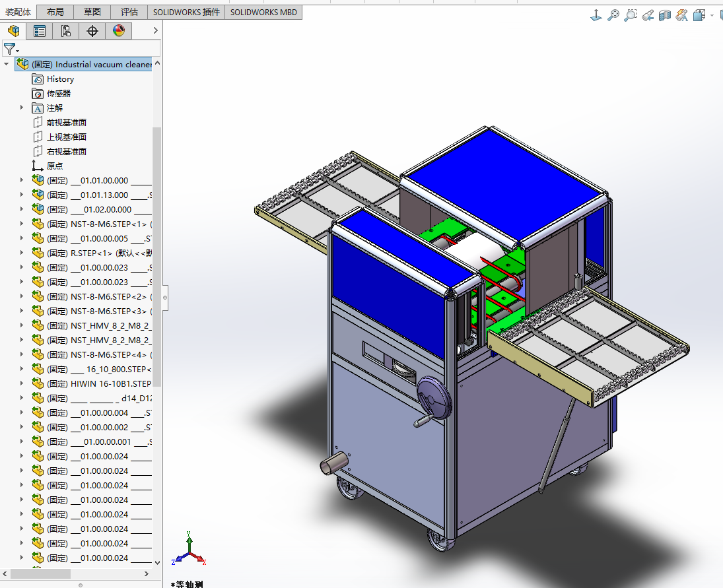Screen dimensions: 723x588
Task: Click the Zoom to Fit magnifier
Action: coord(613,15)
